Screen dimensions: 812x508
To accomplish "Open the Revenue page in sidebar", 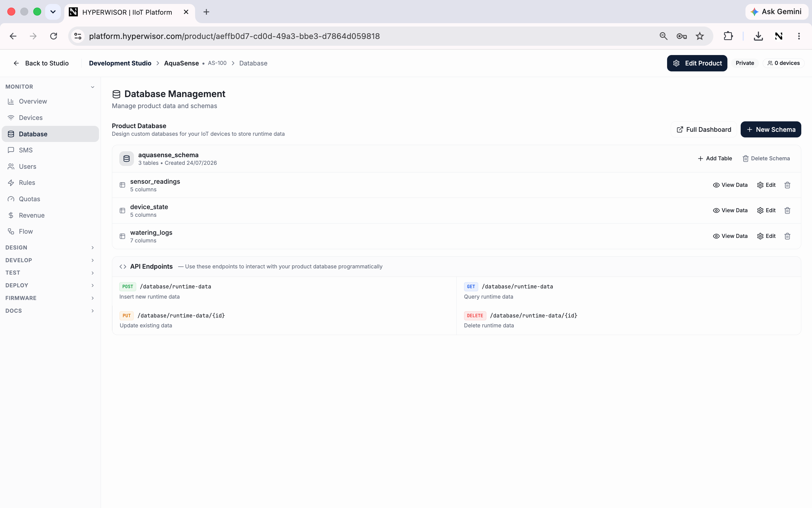I will (x=50, y=215).
